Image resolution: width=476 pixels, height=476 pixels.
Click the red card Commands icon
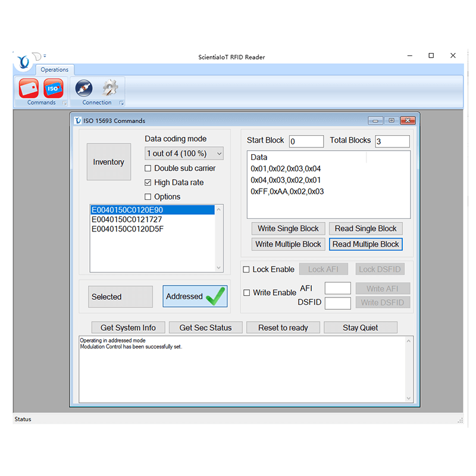point(29,88)
